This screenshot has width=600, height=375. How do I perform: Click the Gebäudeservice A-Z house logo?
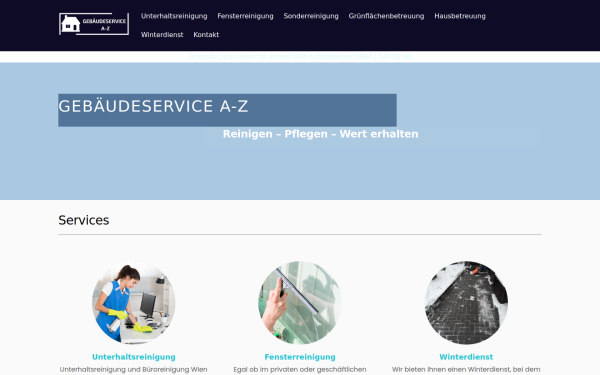coord(94,24)
